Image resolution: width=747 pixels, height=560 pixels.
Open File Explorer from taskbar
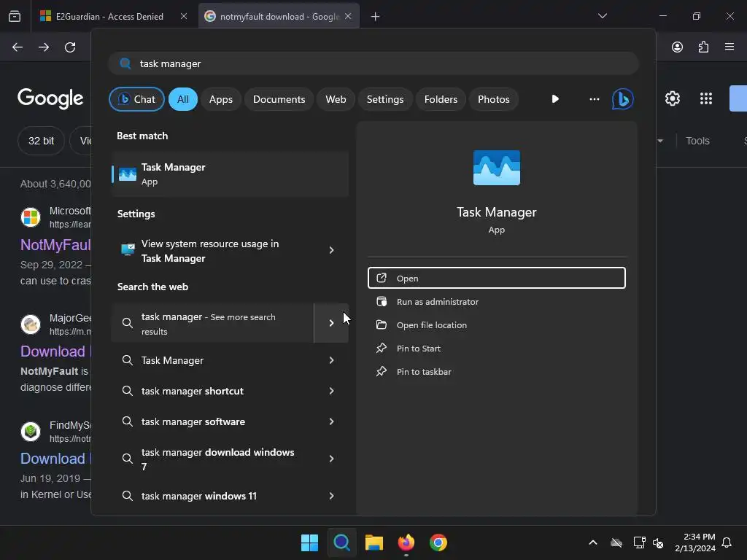374,542
